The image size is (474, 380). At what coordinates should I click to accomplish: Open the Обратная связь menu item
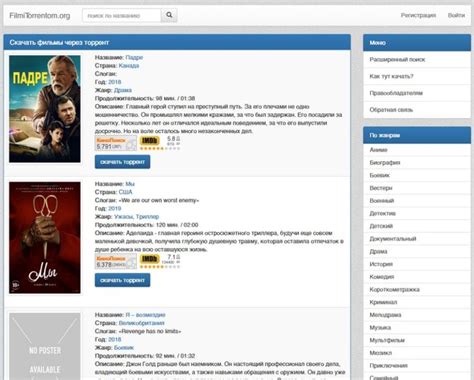(417, 110)
